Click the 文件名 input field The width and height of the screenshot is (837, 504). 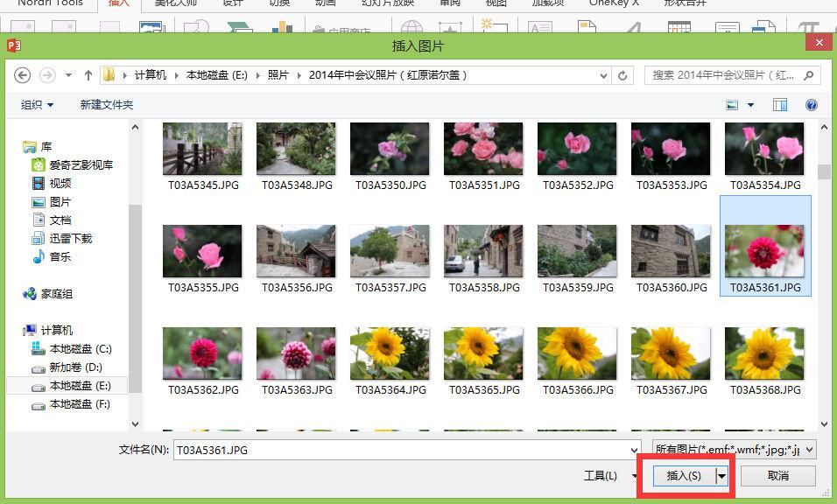pyautogui.click(x=403, y=450)
